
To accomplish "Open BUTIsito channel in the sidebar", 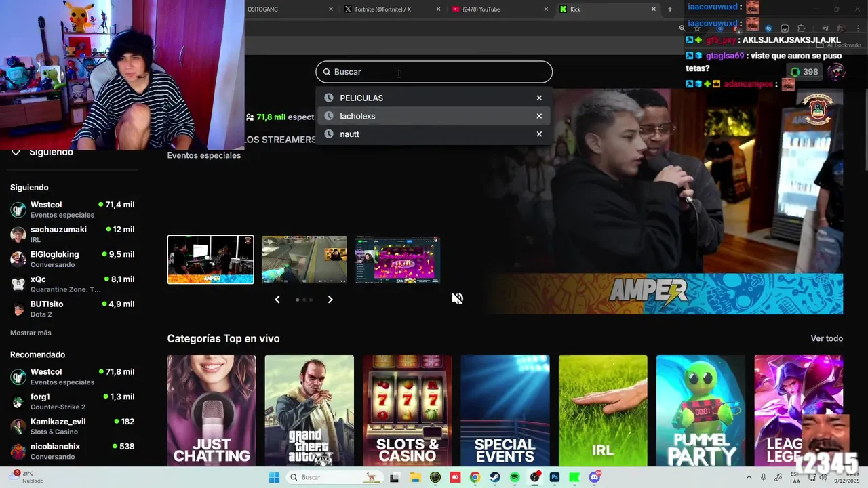I will click(x=73, y=309).
